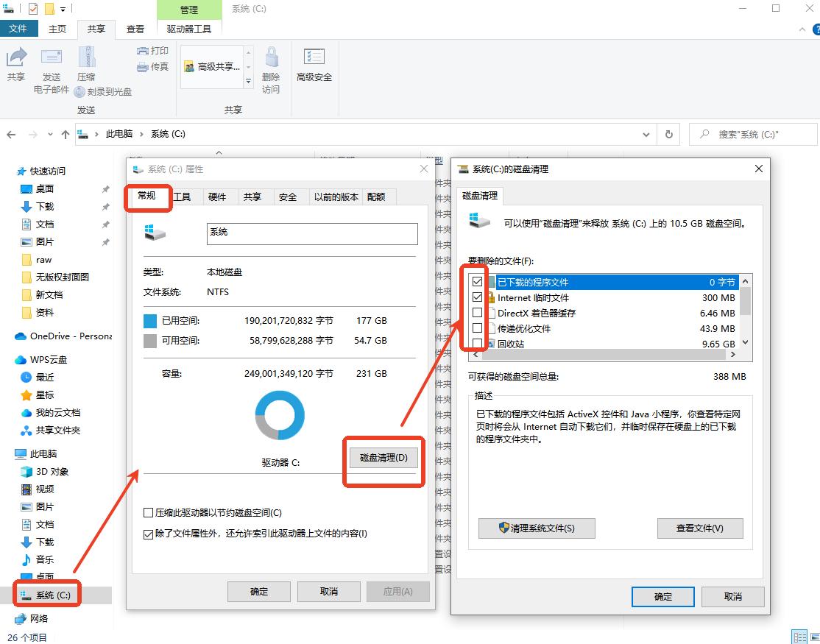Open the recent locations dropdown arrow
This screenshot has height=644, width=820.
(x=50, y=135)
